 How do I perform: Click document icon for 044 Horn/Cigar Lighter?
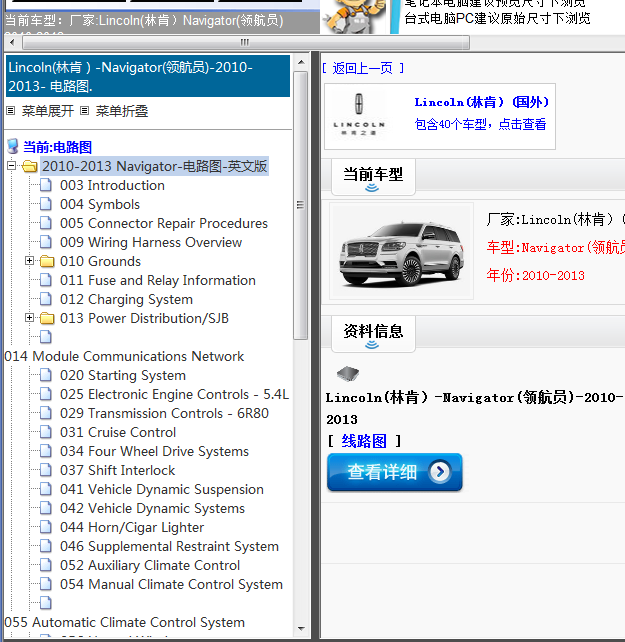pos(46,527)
